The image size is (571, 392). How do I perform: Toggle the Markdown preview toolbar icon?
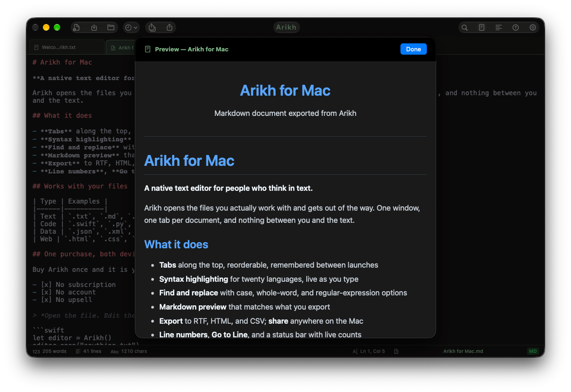[x=481, y=27]
